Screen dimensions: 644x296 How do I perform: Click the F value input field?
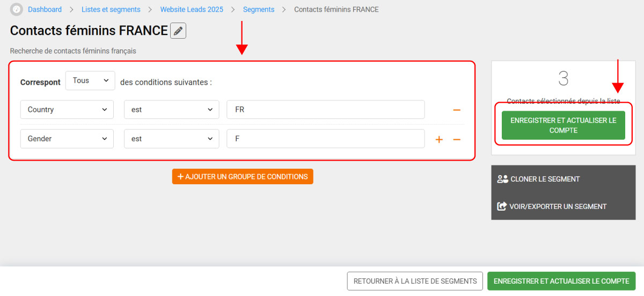click(x=325, y=139)
